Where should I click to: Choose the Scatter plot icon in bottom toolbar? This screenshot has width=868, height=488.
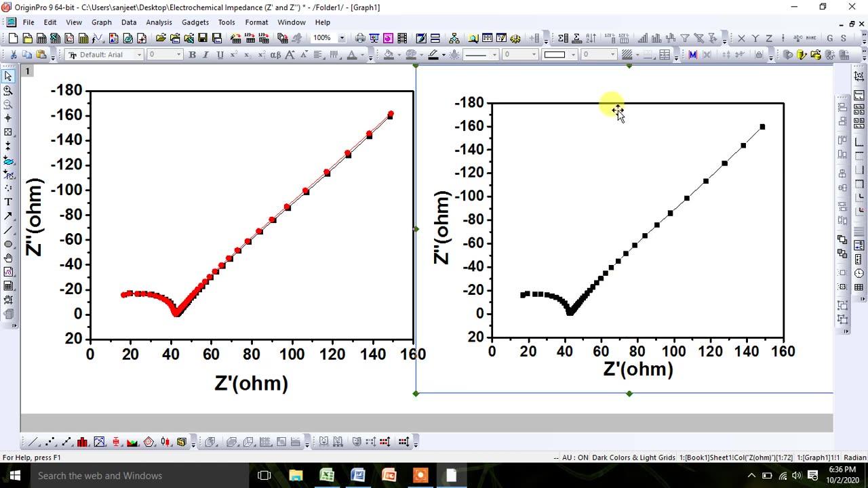[x=49, y=441]
